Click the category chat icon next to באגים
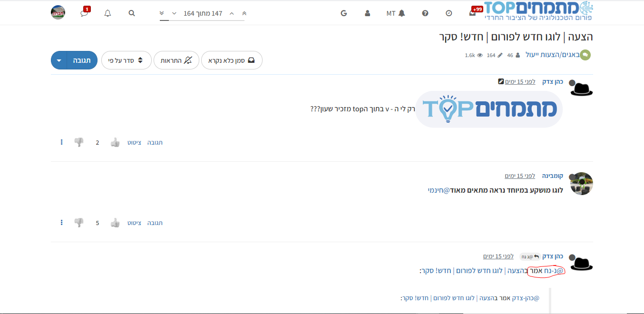The width and height of the screenshot is (644, 314). click(x=585, y=55)
